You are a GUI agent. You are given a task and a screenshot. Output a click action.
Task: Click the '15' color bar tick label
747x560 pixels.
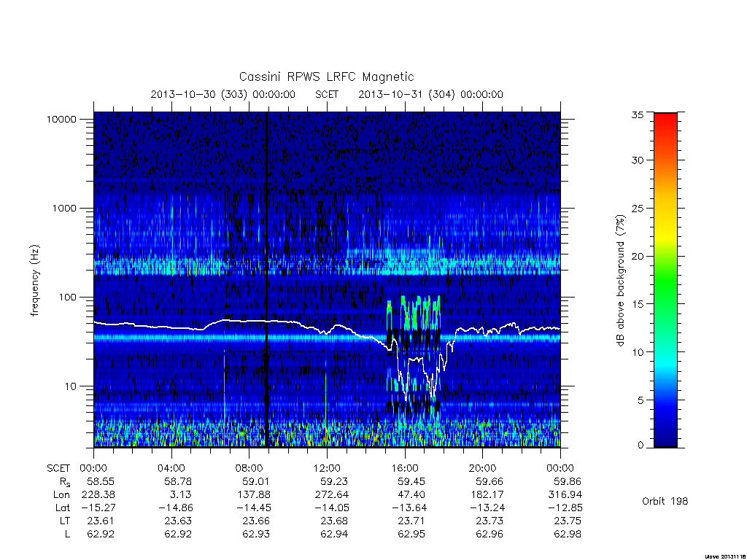coord(638,304)
